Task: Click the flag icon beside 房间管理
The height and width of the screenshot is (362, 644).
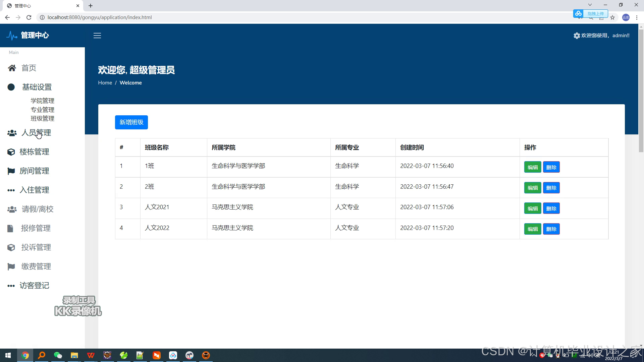Action: (11, 171)
